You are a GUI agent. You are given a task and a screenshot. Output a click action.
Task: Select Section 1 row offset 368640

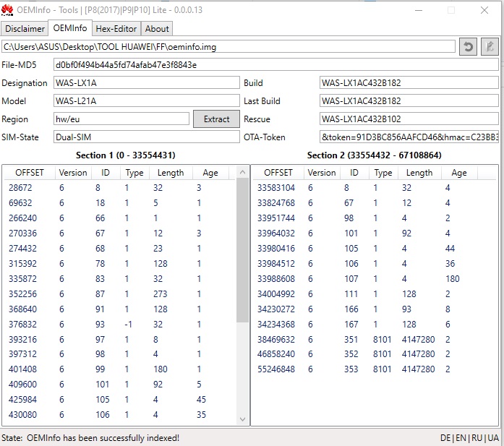point(119,309)
